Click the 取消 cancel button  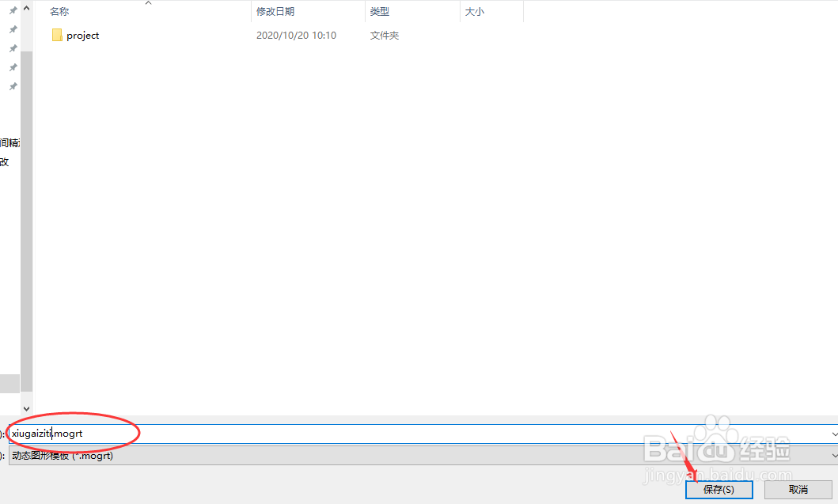[799, 489]
